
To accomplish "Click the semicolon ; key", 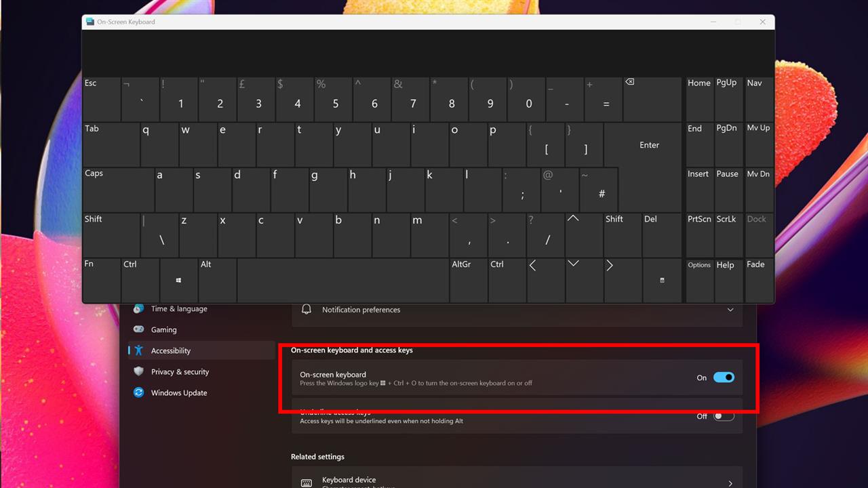I will (521, 189).
